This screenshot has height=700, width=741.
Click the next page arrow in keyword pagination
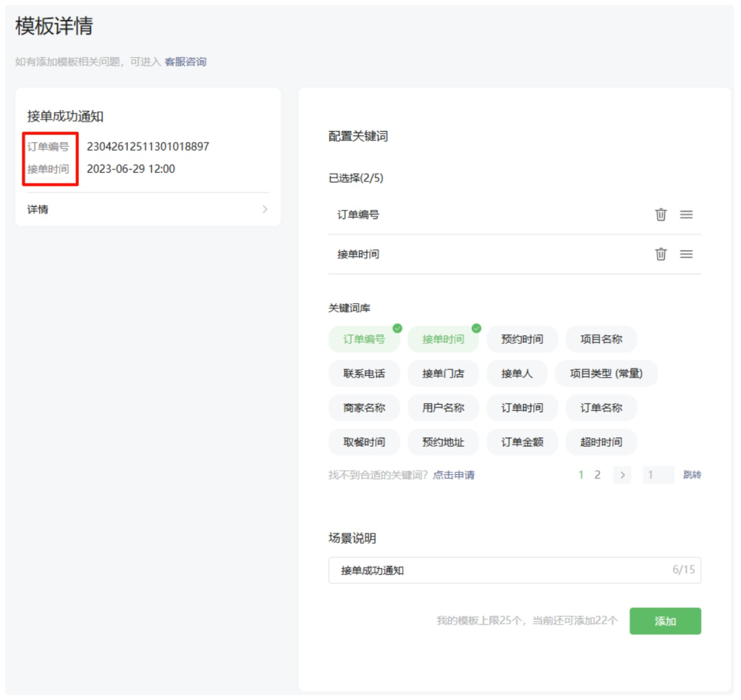click(x=621, y=475)
